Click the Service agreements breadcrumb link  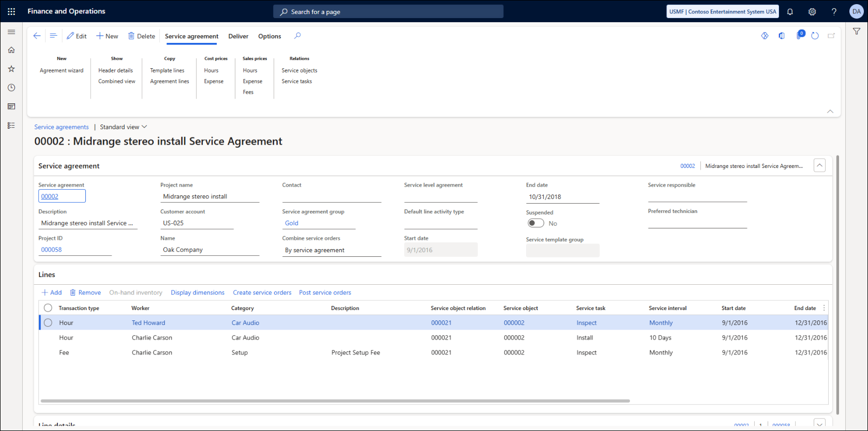[62, 127]
